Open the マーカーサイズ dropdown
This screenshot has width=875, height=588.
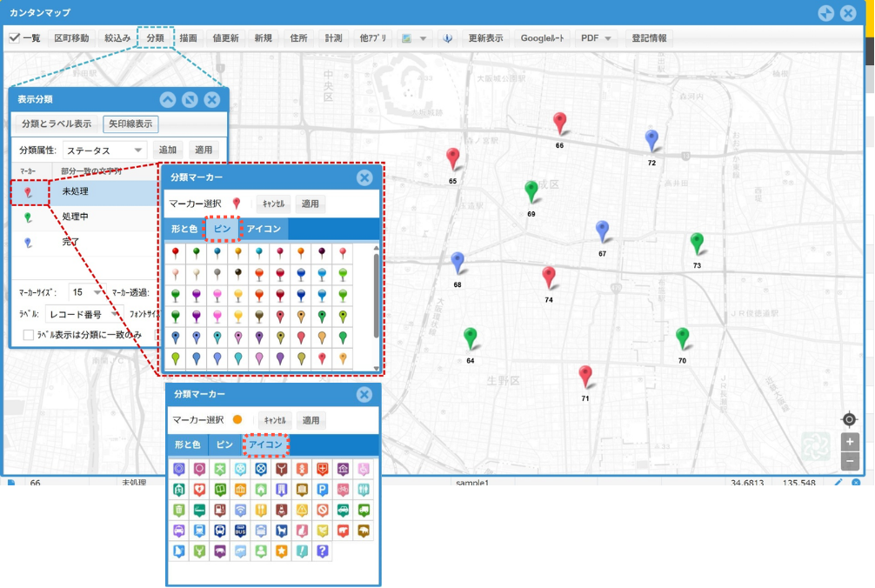coord(85,292)
